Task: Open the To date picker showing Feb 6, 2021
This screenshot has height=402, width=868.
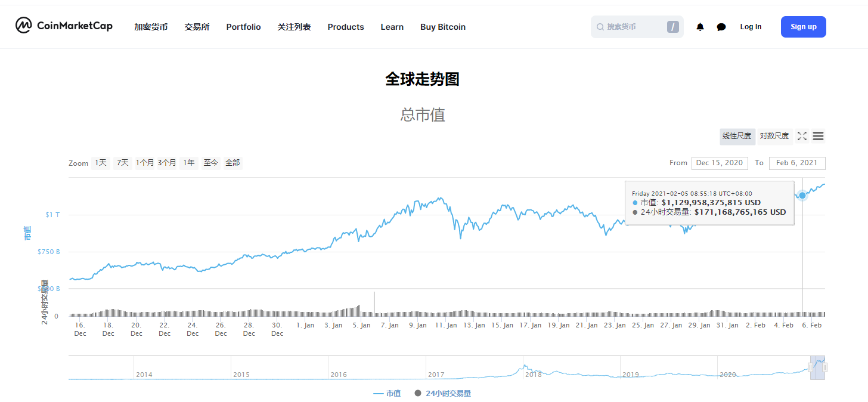Action: point(797,163)
